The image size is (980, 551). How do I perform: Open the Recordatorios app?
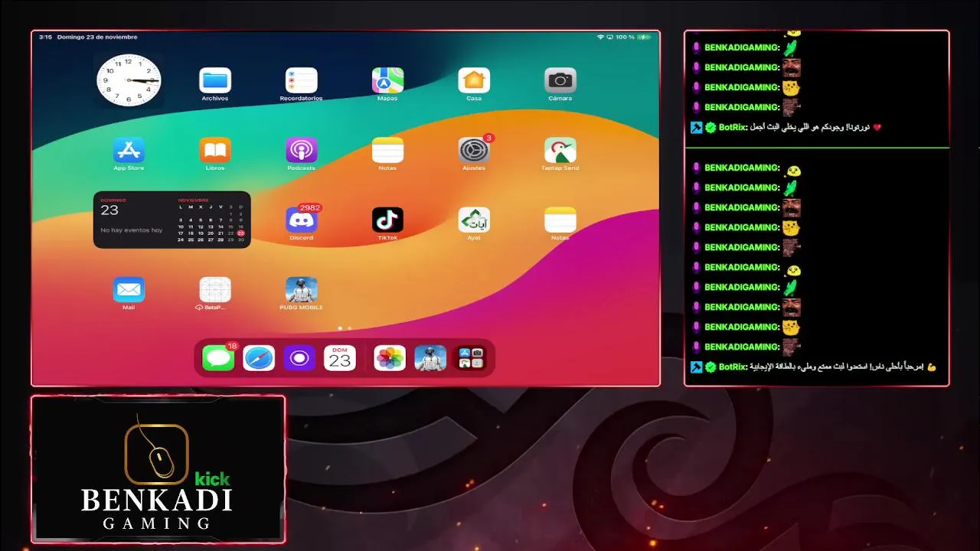coord(301,80)
